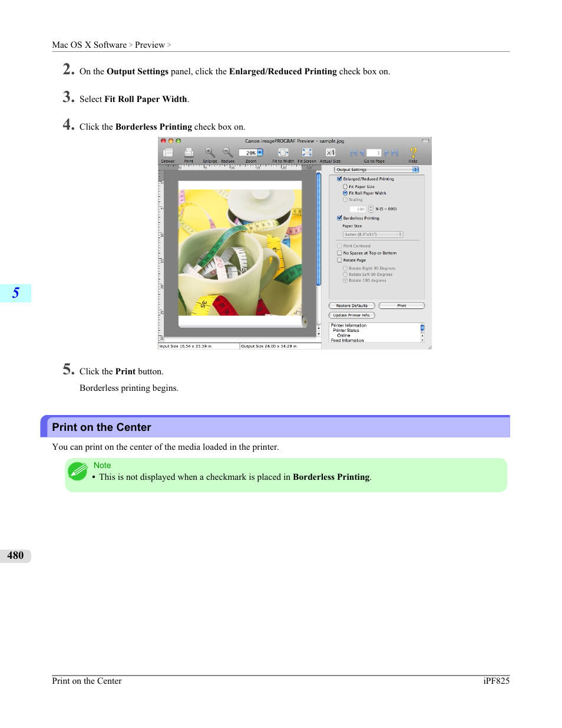This screenshot has width=562, height=728.
Task: Select Rotate 180 degrees option
Action: (345, 281)
